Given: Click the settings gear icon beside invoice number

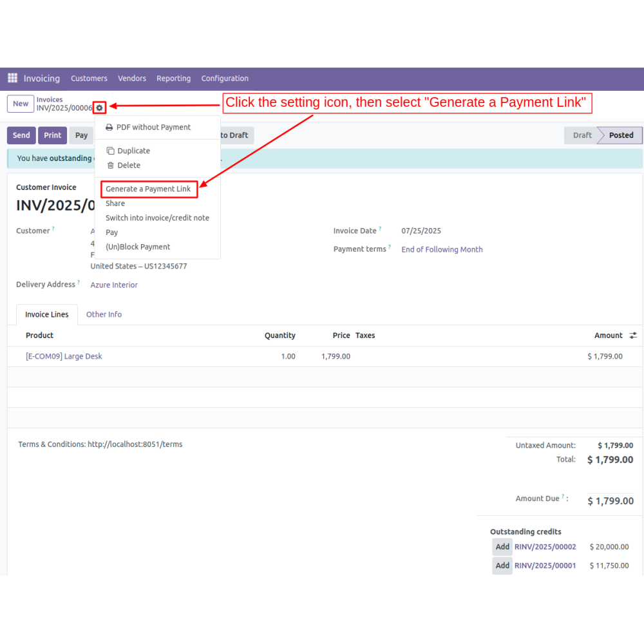Looking at the screenshot, I should 99,108.
